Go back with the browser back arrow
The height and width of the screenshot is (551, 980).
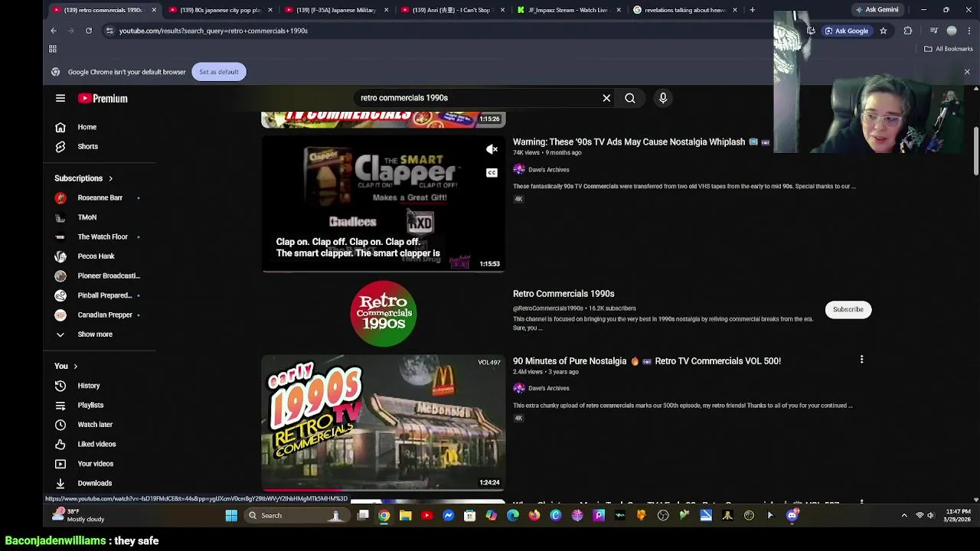click(54, 31)
